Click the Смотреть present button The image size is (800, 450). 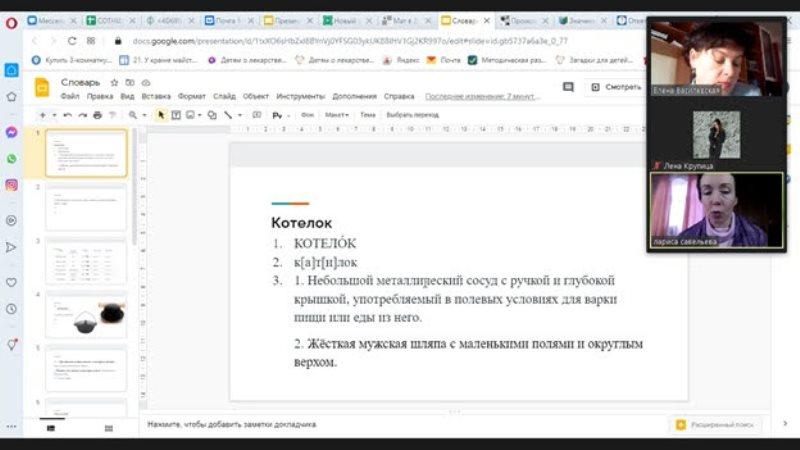(617, 87)
